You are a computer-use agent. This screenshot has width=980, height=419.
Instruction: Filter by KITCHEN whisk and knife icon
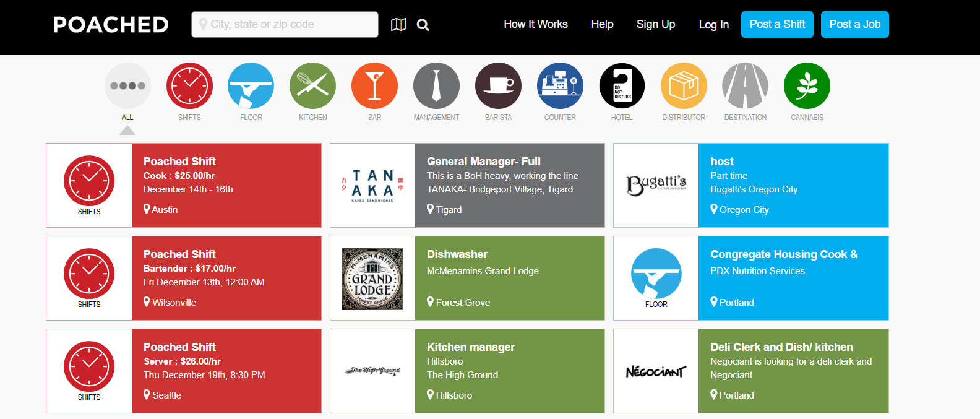[x=313, y=85]
